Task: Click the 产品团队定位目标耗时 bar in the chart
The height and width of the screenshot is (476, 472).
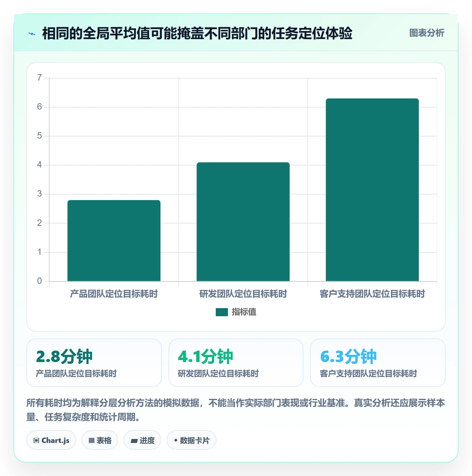Action: 114,241
